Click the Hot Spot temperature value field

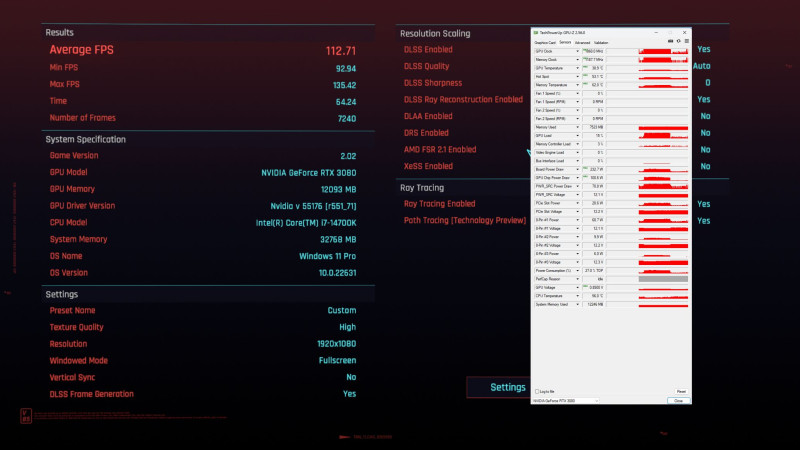click(x=593, y=77)
